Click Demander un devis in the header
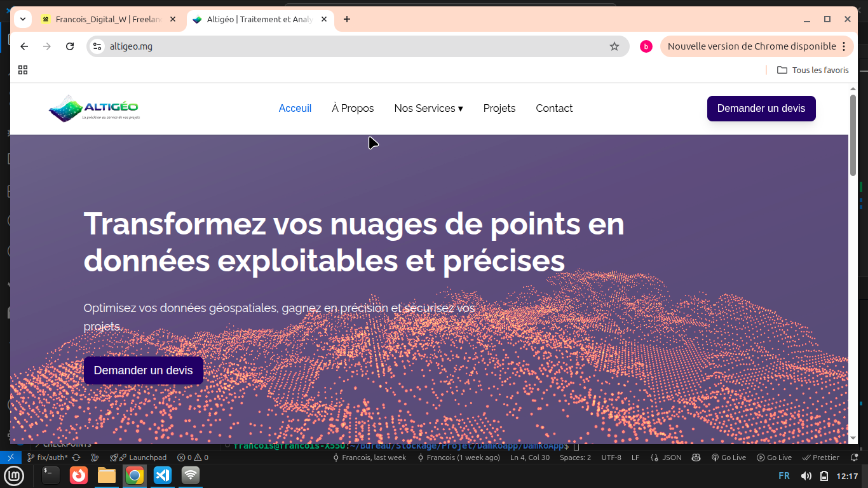The height and width of the screenshot is (488, 868). click(x=761, y=109)
